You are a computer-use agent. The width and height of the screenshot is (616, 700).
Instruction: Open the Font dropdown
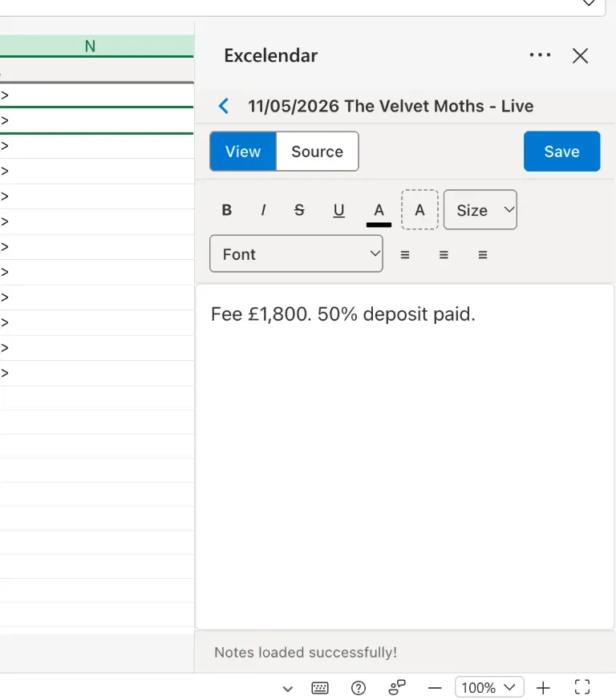296,253
